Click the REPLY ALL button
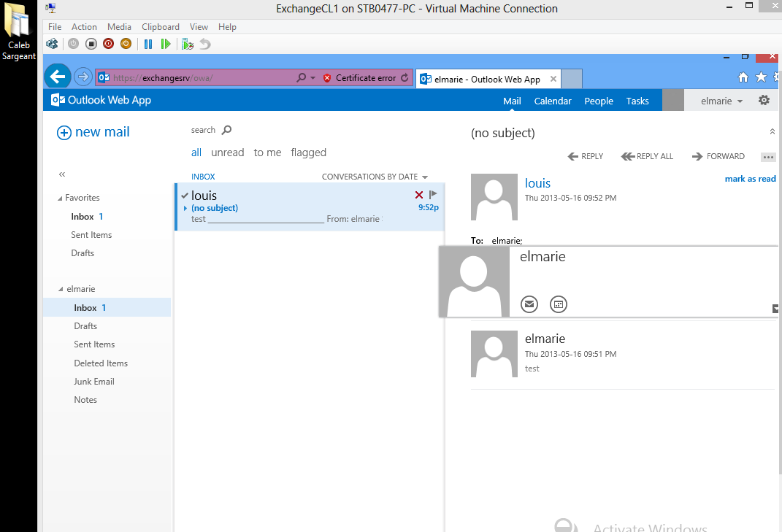Image resolution: width=782 pixels, height=532 pixels. [647, 156]
